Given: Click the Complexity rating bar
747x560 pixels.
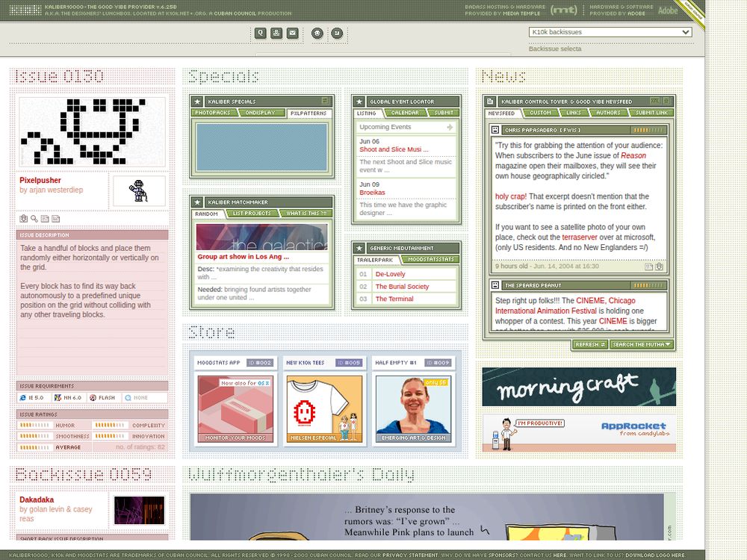Looking at the screenshot, I should click(x=110, y=426).
